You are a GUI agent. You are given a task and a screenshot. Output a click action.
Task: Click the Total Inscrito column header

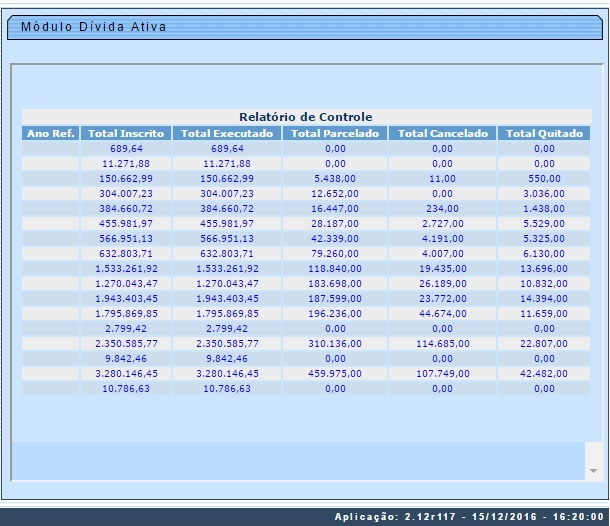[127, 133]
